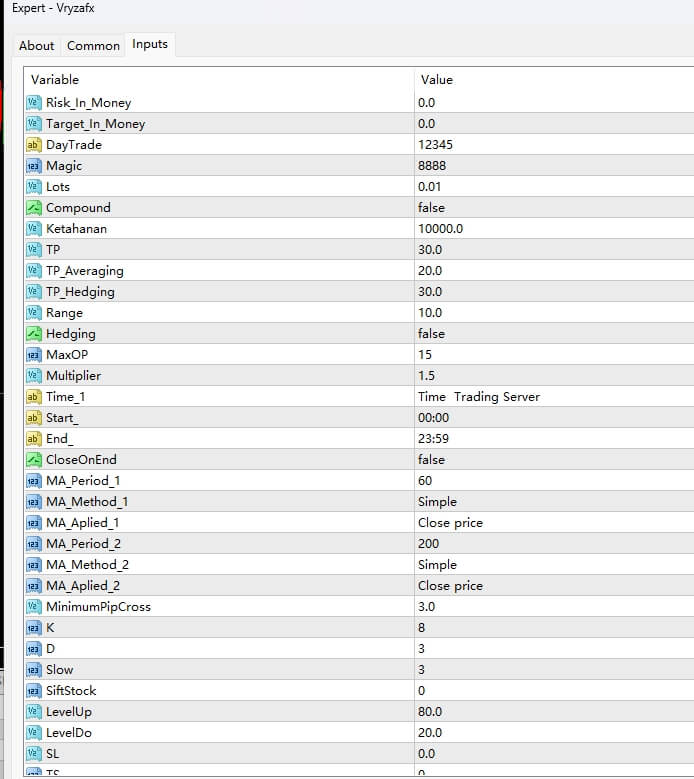694x779 pixels.
Task: Click the Ketahanan variable icon
Action: click(33, 229)
